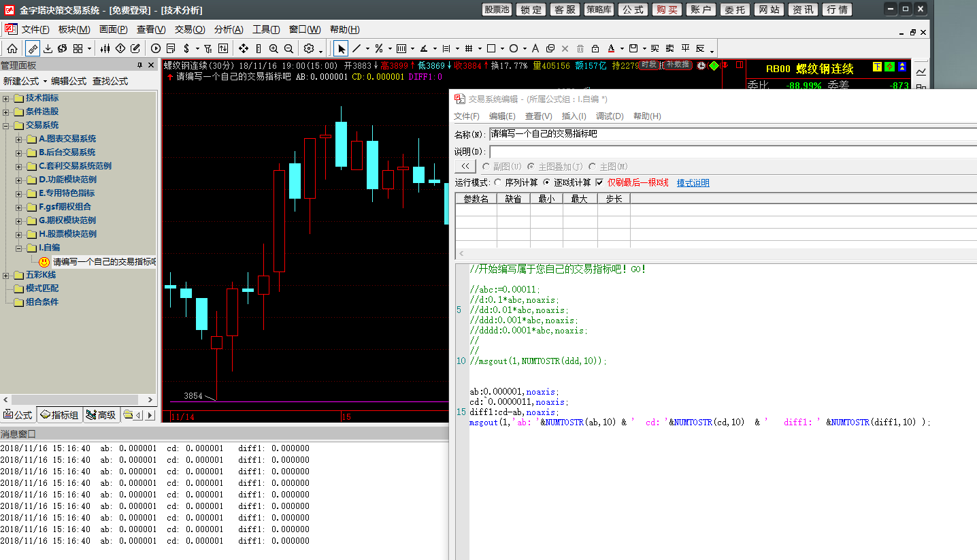Collapse the 交易系统 tree node
The image size is (977, 560).
6,125
